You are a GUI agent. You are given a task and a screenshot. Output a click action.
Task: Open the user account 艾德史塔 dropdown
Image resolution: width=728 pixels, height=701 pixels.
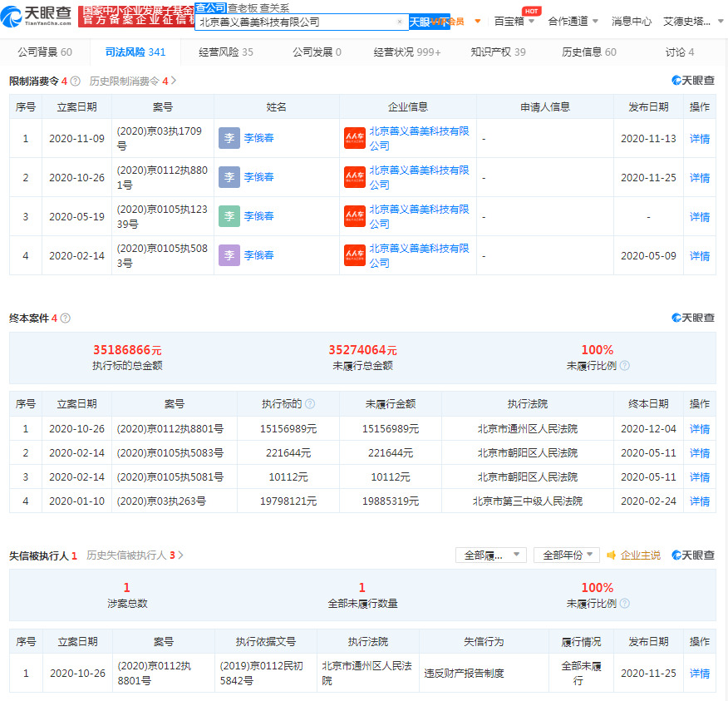click(x=693, y=22)
